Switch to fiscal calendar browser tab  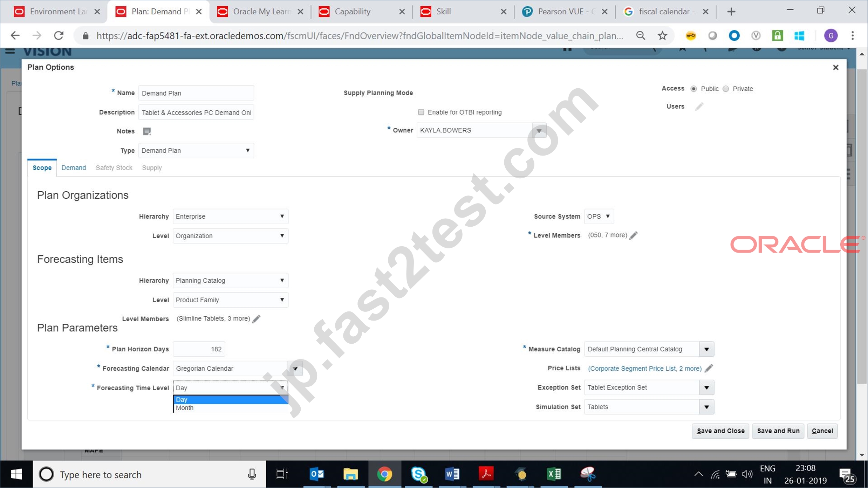[x=666, y=12]
